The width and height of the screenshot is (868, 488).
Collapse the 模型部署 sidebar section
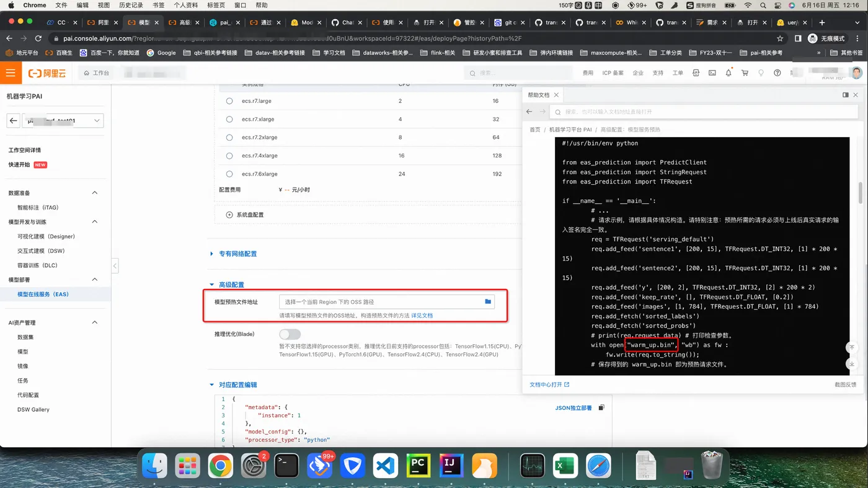click(x=95, y=280)
